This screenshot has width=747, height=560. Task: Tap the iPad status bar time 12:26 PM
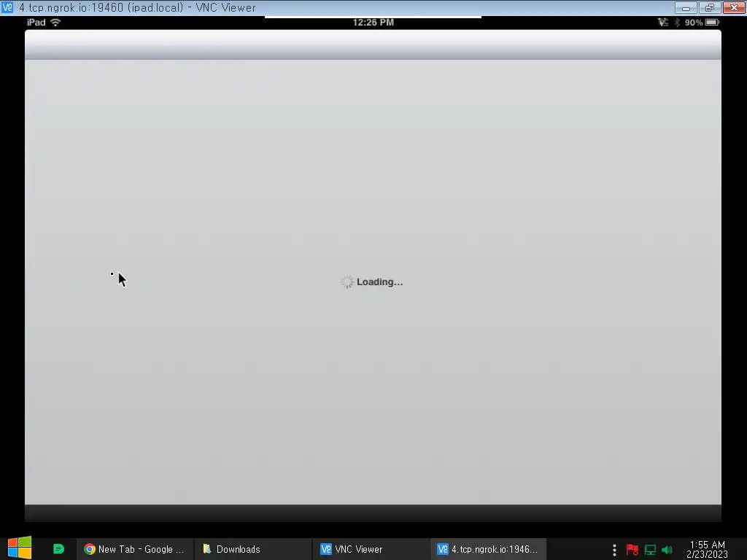(373, 23)
